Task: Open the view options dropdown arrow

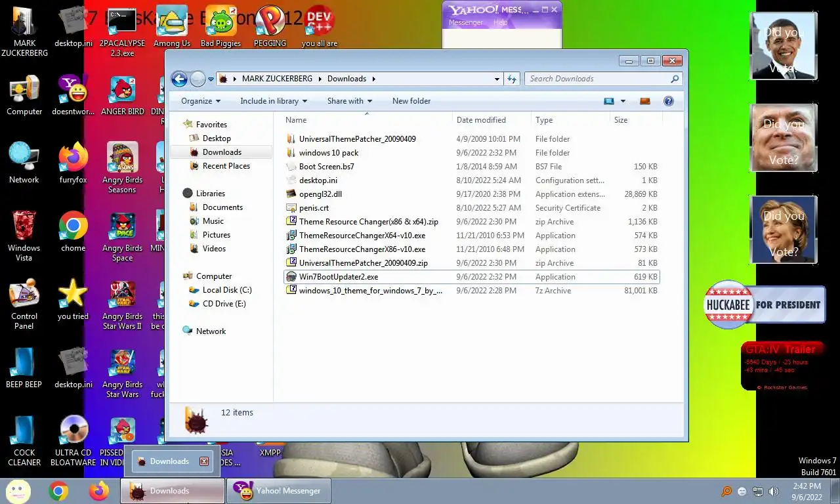Action: tap(623, 101)
